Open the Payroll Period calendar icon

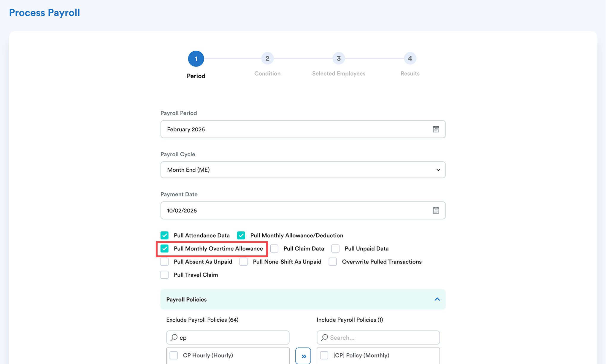[x=436, y=129]
